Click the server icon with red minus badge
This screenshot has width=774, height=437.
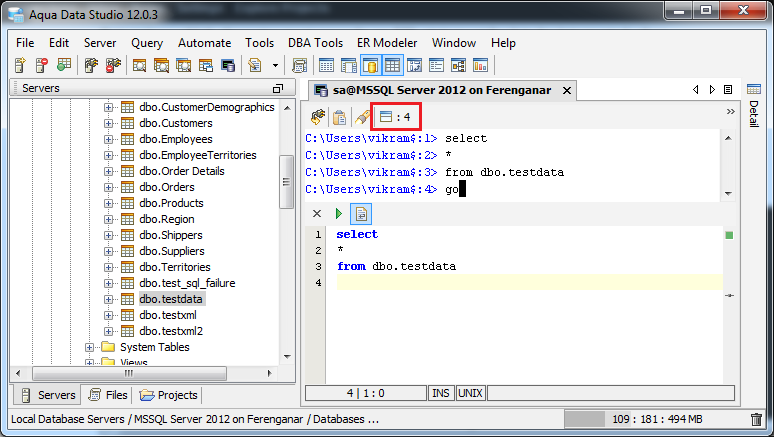[42, 65]
